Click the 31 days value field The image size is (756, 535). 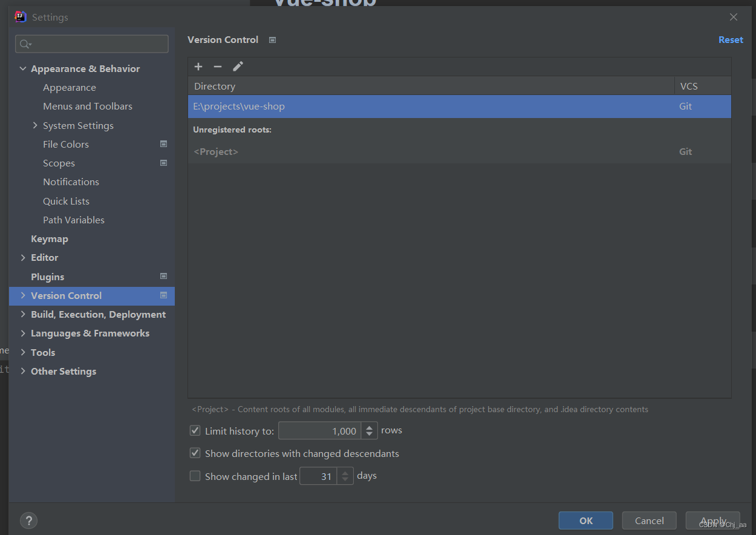click(x=318, y=476)
